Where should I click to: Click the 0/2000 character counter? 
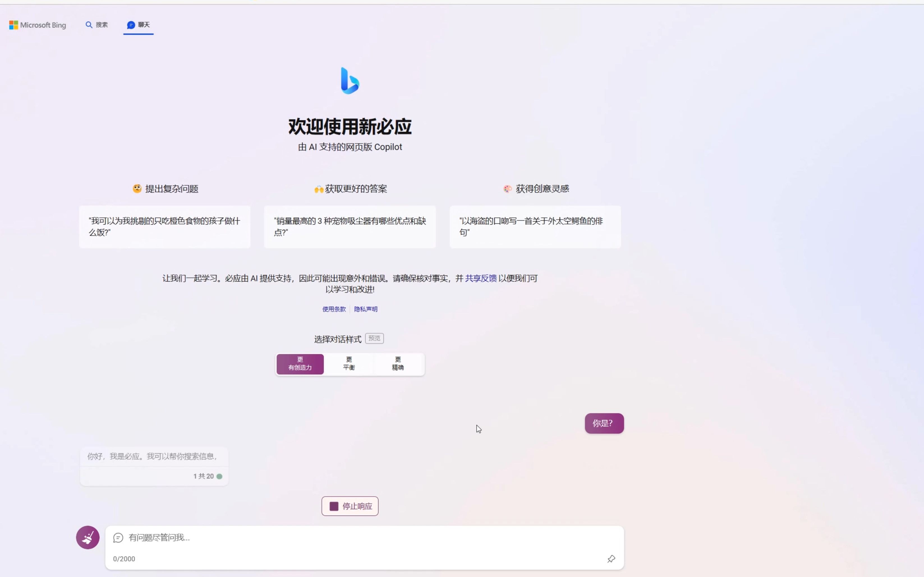[124, 559]
